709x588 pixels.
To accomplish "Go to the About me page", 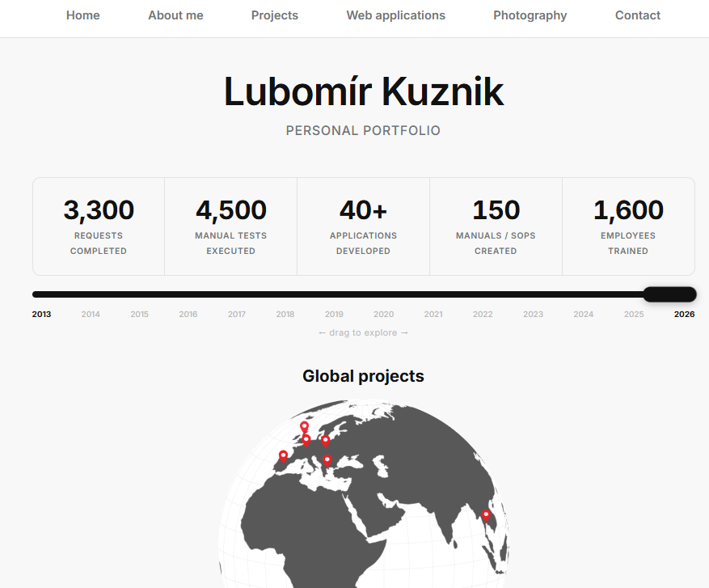I will click(175, 15).
